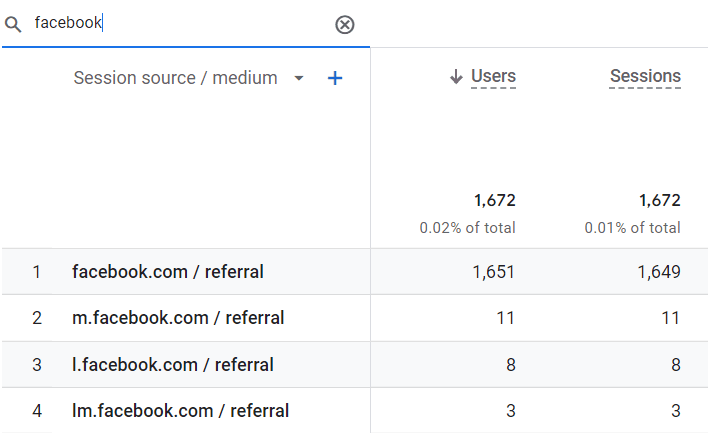708x433 pixels.
Task: Add a secondary dimension with plus icon
Action: (x=335, y=78)
